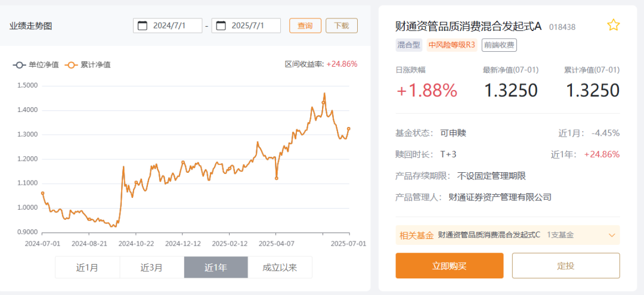
Task: Show 成立以来 performance range
Action: 280,268
